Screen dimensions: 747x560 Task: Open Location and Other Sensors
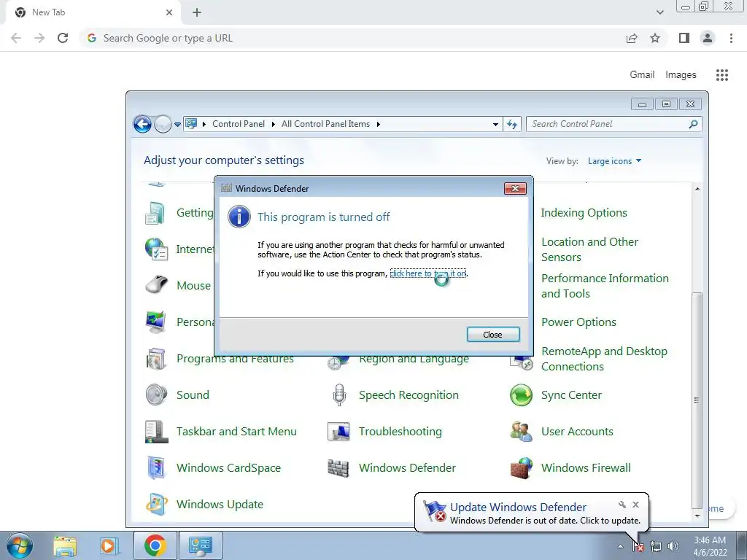(x=589, y=249)
